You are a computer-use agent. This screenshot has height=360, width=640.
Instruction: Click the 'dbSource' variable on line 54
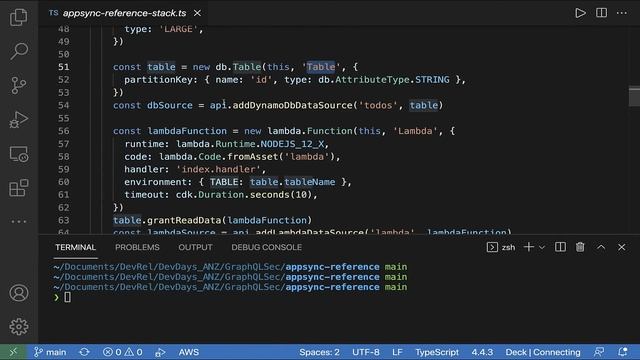170,105
